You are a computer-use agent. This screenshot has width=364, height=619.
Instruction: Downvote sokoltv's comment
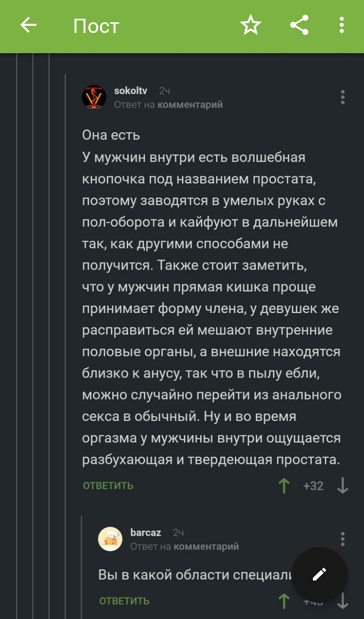pos(343,486)
